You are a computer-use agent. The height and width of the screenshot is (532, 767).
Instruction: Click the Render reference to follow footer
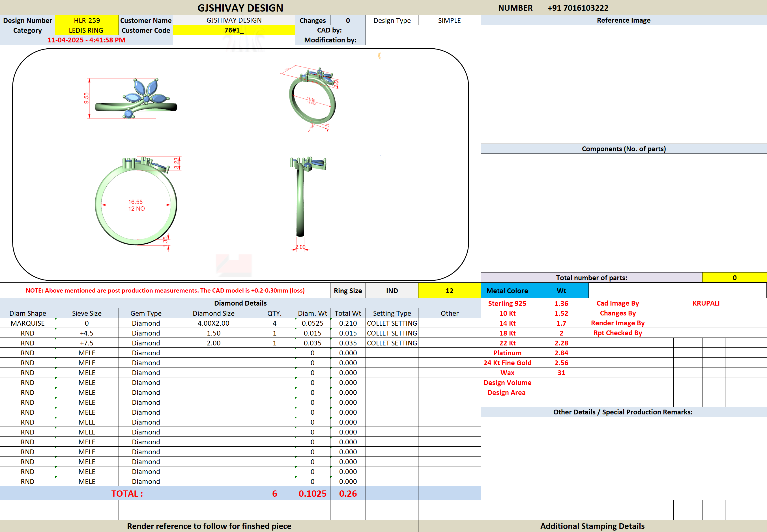coord(209,526)
